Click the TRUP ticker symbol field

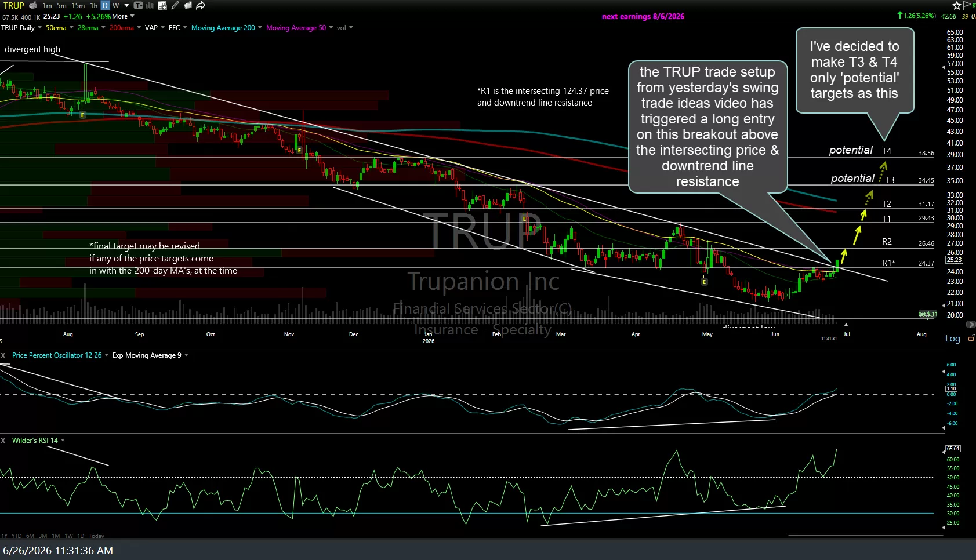pos(14,5)
